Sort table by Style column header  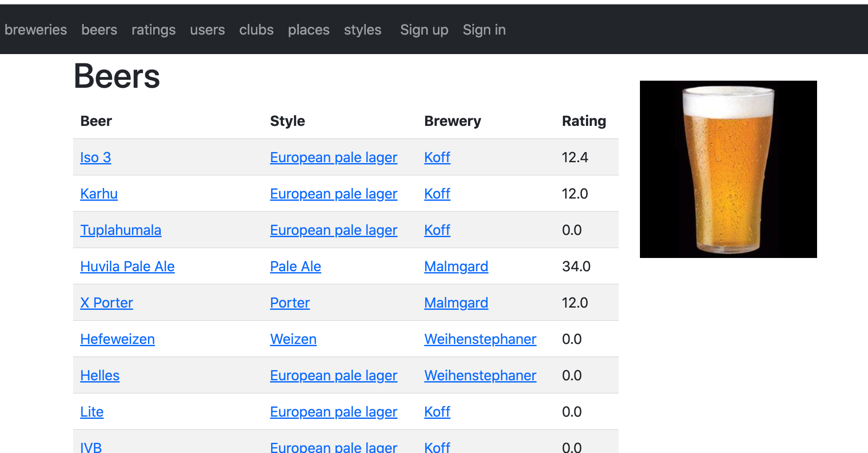[287, 121]
